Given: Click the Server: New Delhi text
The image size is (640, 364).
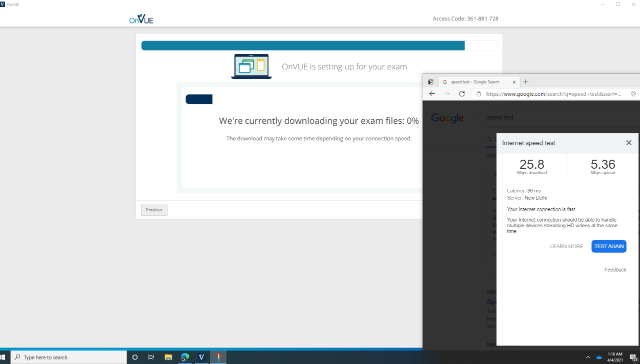Looking at the screenshot, I should 527,198.
